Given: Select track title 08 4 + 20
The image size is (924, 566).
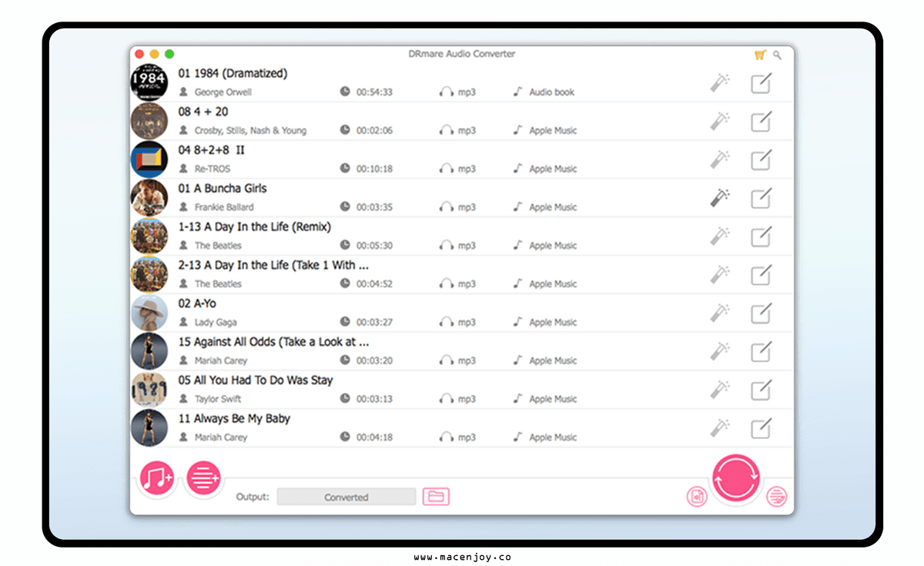Looking at the screenshot, I should pos(203,112).
